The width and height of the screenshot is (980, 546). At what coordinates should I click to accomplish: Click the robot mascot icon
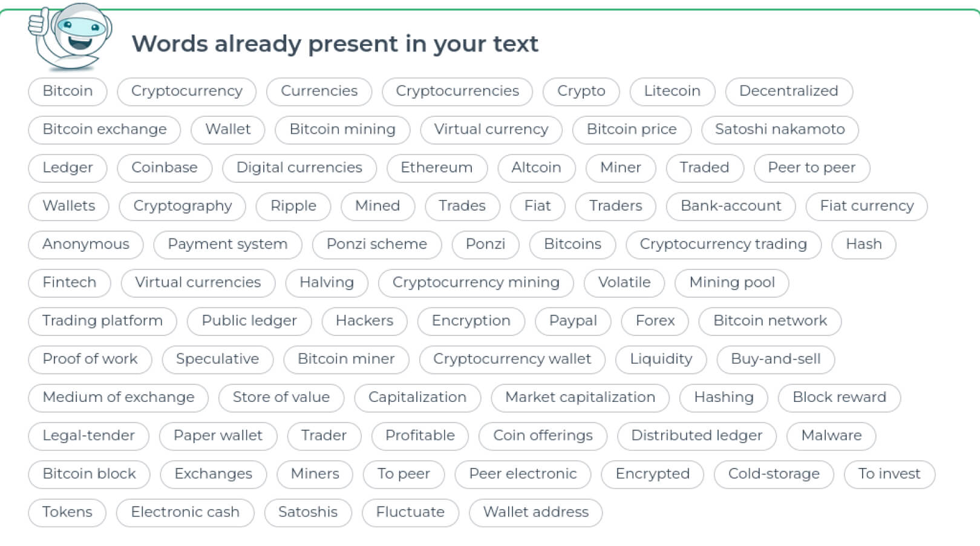pyautogui.click(x=70, y=36)
